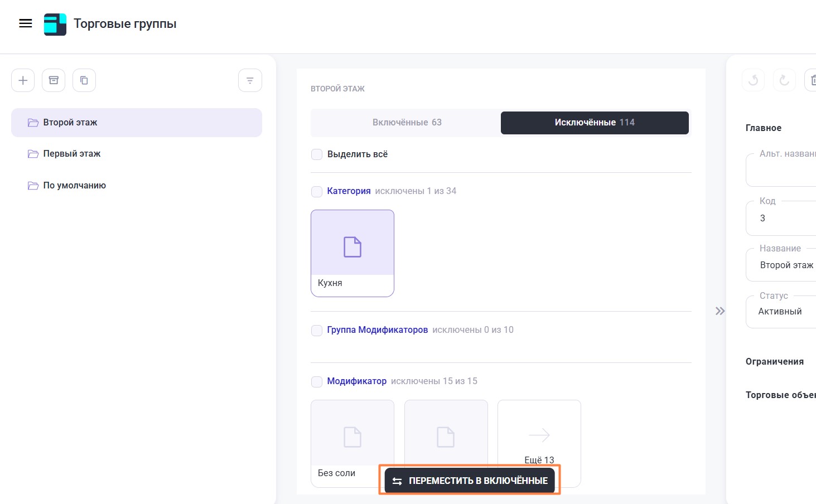Select the 'Исключённые 114' tab
Viewport: 816px width, 504px height.
[594, 123]
